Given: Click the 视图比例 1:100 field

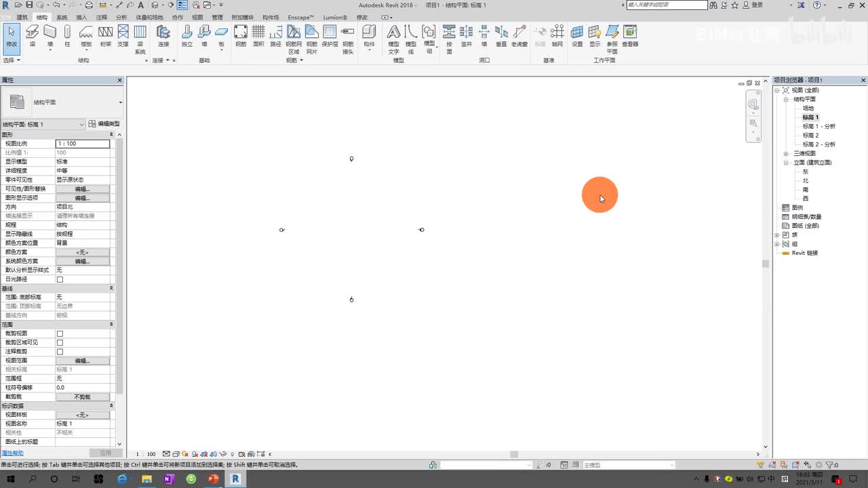Looking at the screenshot, I should 82,144.
